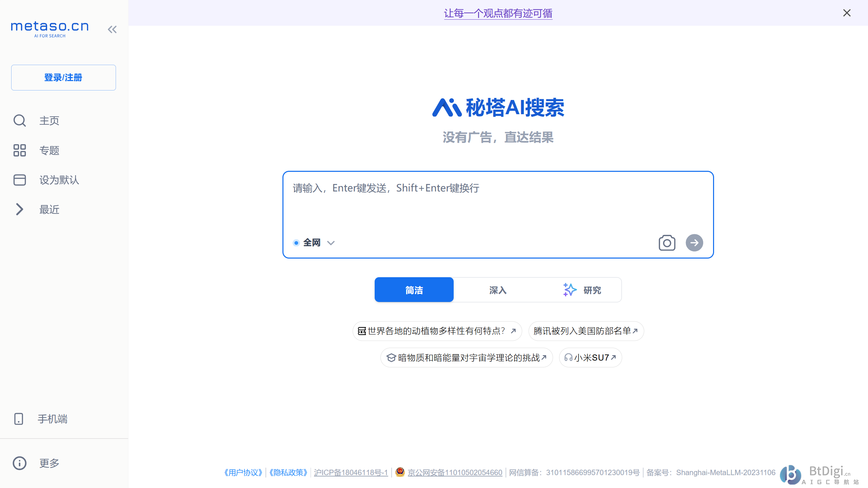
Task: Click the icon before 世界各地的动植物 suggestion
Action: pyautogui.click(x=362, y=331)
